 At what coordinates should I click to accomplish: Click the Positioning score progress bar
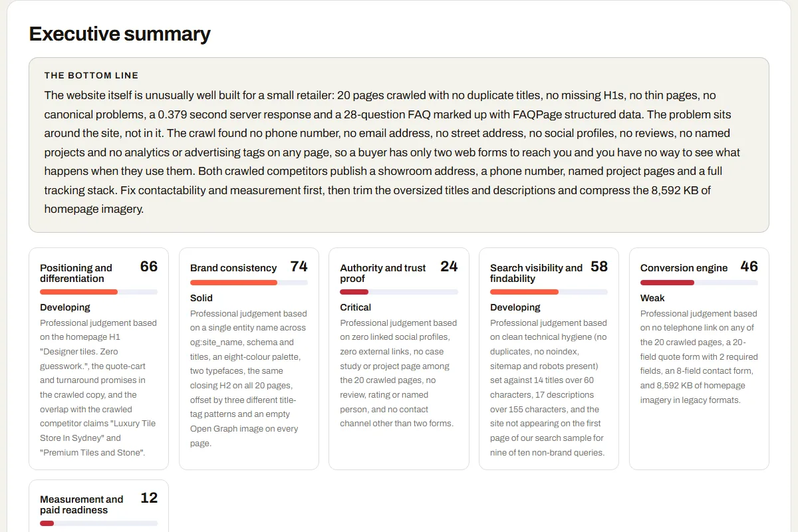coord(98,292)
